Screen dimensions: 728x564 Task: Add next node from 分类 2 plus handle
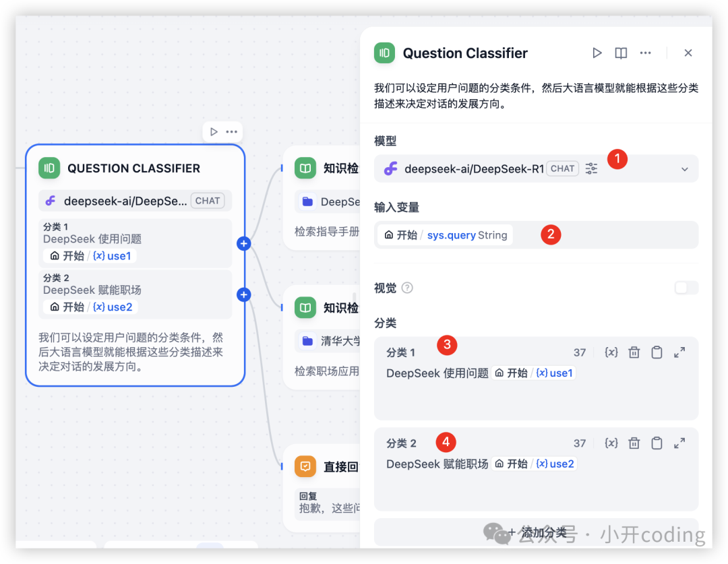244,294
